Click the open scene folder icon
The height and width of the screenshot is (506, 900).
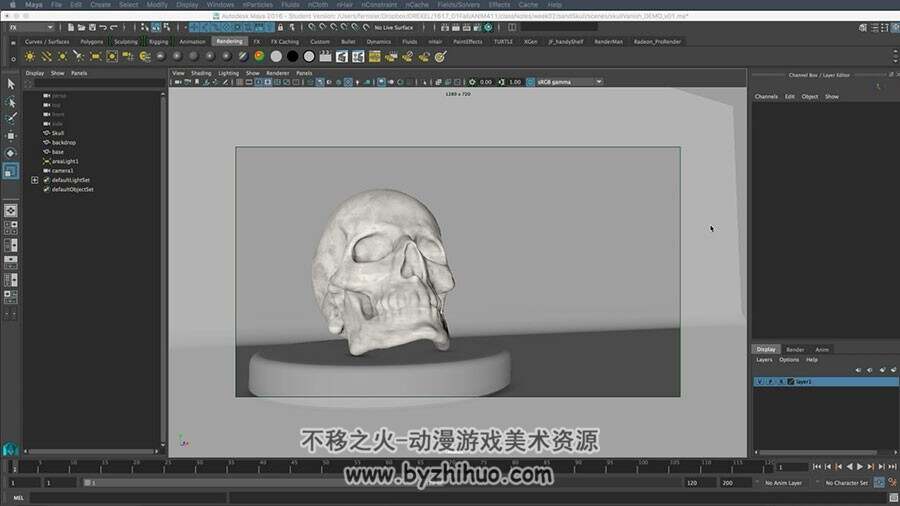pyautogui.click(x=82, y=27)
